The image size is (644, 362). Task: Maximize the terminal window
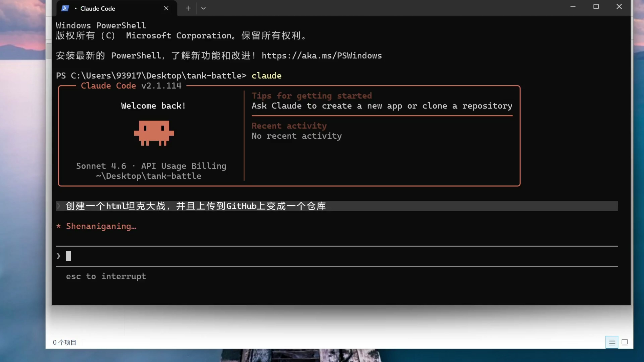(x=596, y=7)
